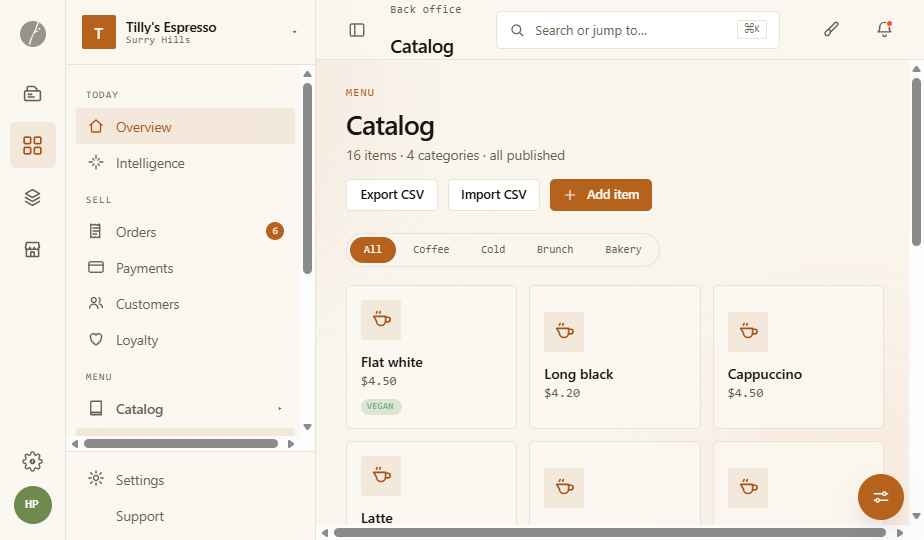Image resolution: width=924 pixels, height=540 pixels.
Task: Click the main page vertical scrollbar thumb
Action: [916, 162]
